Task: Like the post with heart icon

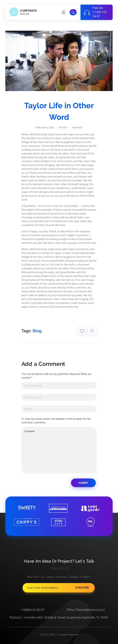Action: pyautogui.click(x=82, y=331)
